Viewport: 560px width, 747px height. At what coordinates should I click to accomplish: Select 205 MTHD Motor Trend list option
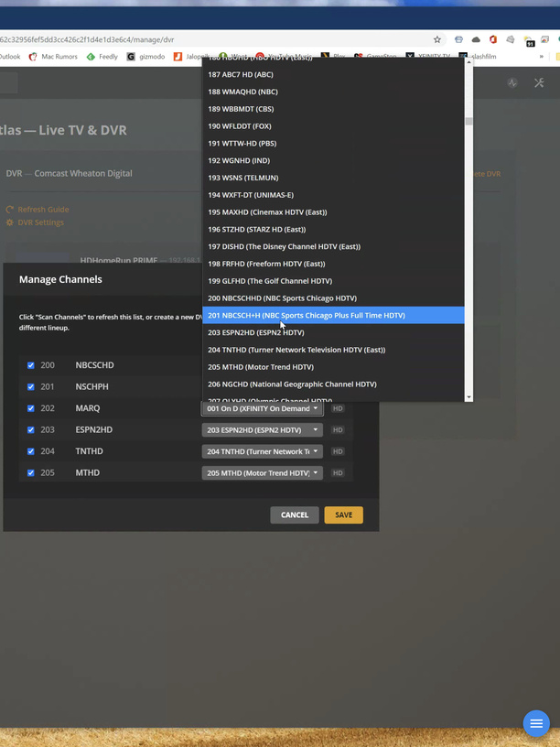point(333,367)
